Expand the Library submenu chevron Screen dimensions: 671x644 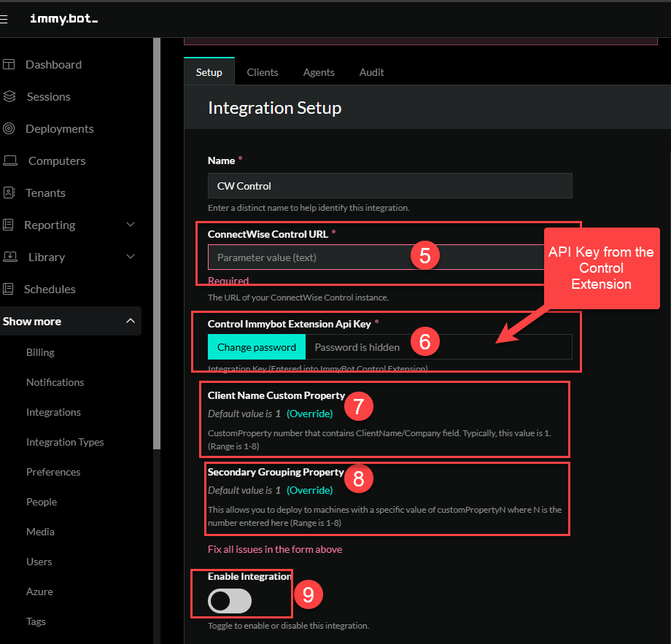pos(131,257)
